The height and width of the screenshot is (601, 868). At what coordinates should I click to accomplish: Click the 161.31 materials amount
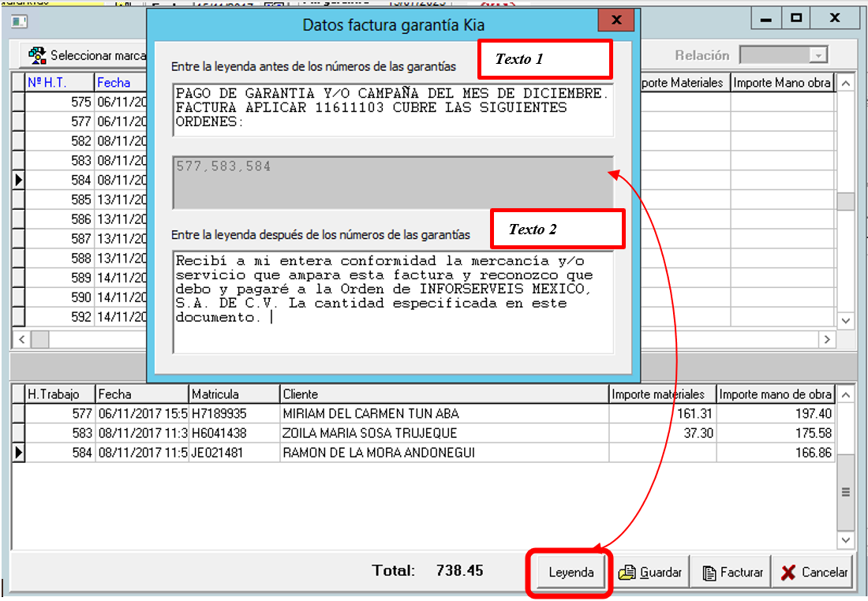694,413
